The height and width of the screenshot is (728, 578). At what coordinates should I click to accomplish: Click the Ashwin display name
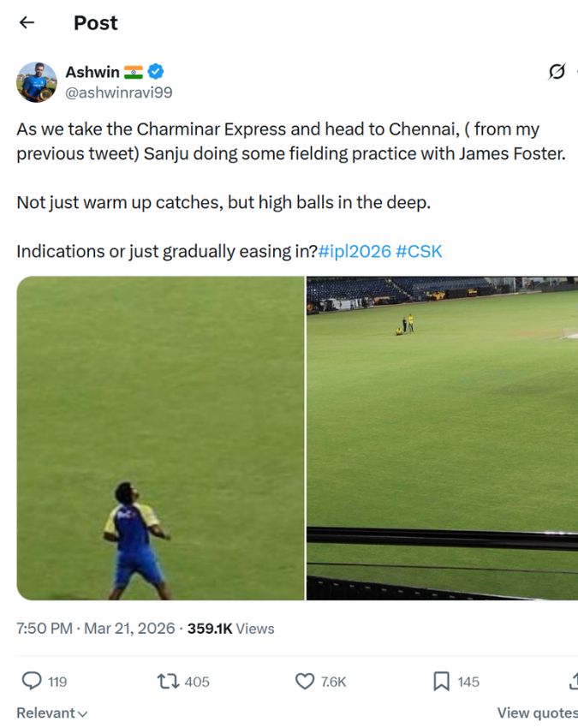[x=92, y=72]
